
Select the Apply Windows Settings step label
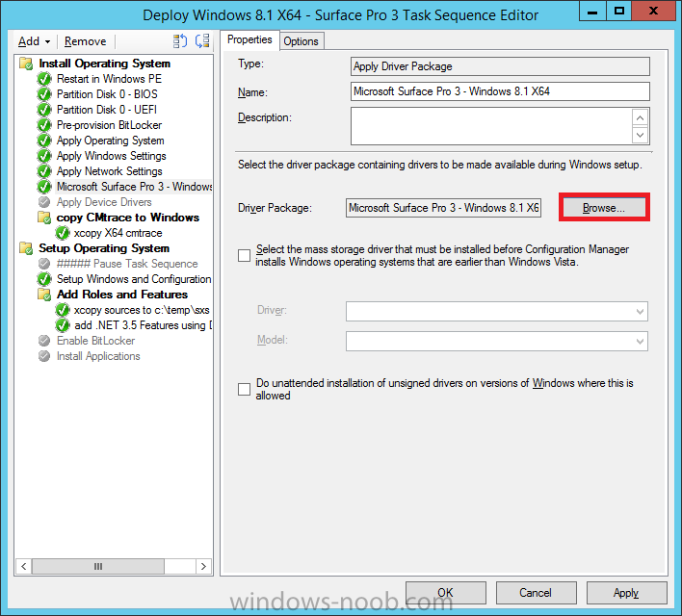[x=112, y=156]
